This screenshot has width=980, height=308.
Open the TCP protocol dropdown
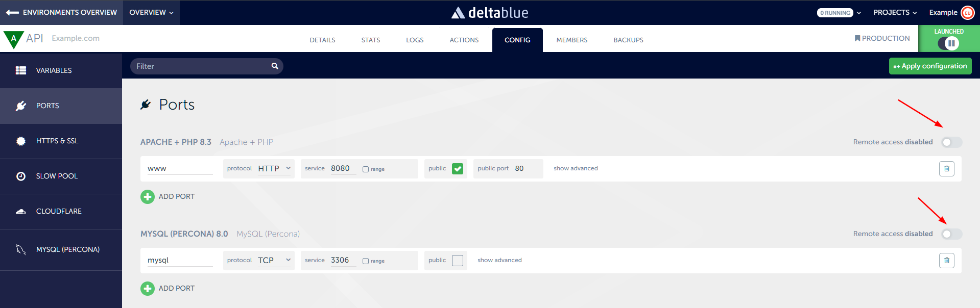pos(274,261)
